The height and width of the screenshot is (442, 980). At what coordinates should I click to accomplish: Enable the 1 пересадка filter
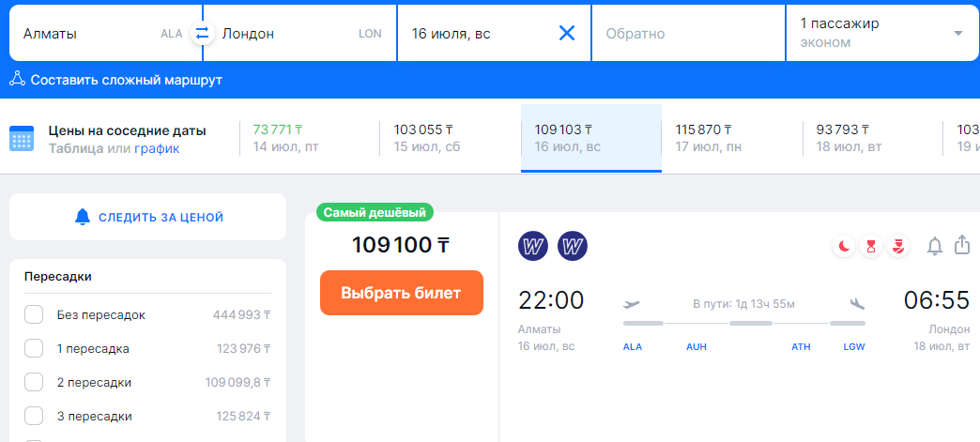click(x=34, y=349)
